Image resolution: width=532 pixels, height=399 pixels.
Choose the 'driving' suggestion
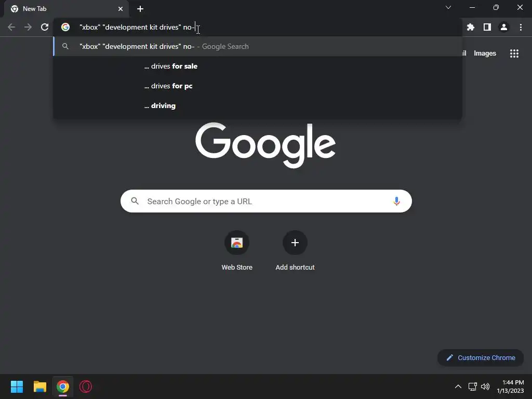pyautogui.click(x=258, y=105)
